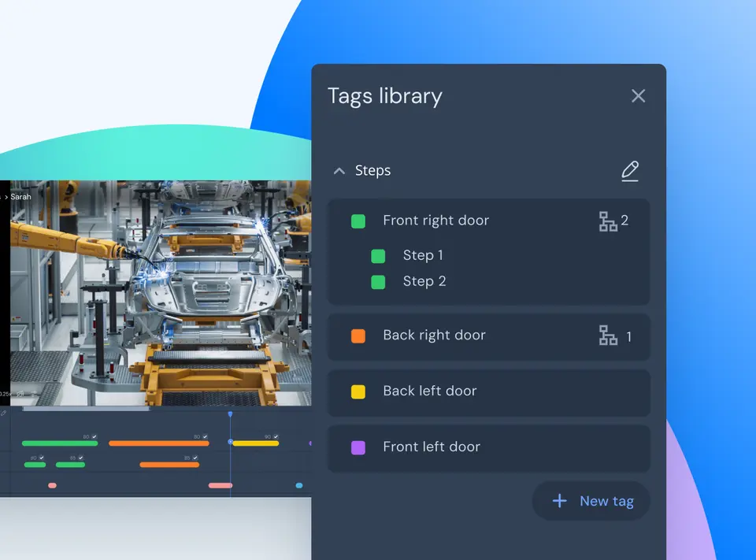Change the 0.25x playback speed
Viewport: 756px width, 560px height.
tap(5, 394)
